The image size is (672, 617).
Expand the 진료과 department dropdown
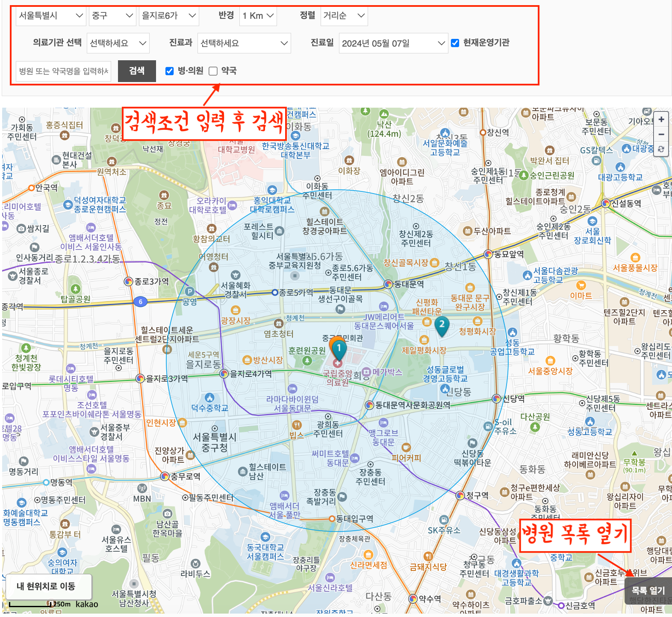244,43
